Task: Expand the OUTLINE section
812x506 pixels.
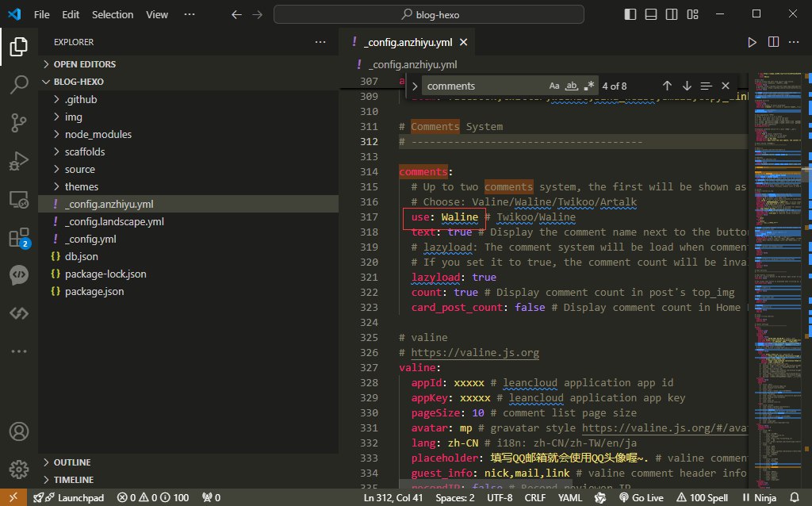Action: click(72, 462)
